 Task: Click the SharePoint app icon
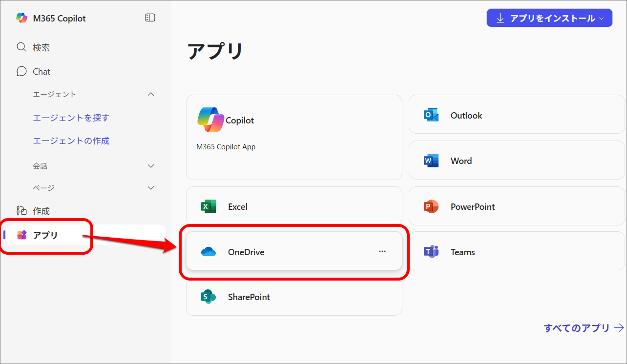pos(209,297)
